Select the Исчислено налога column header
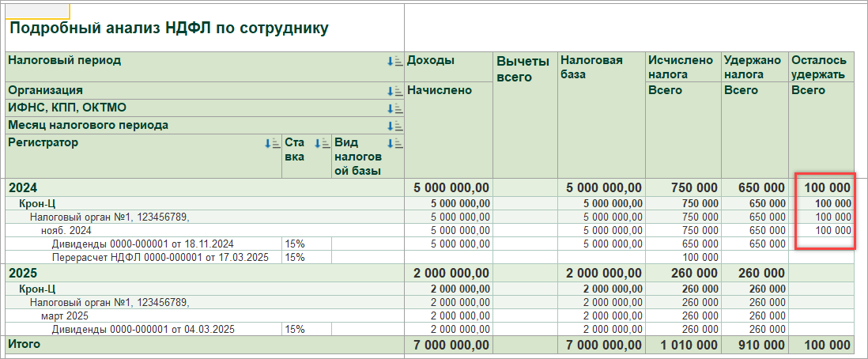 681,67
